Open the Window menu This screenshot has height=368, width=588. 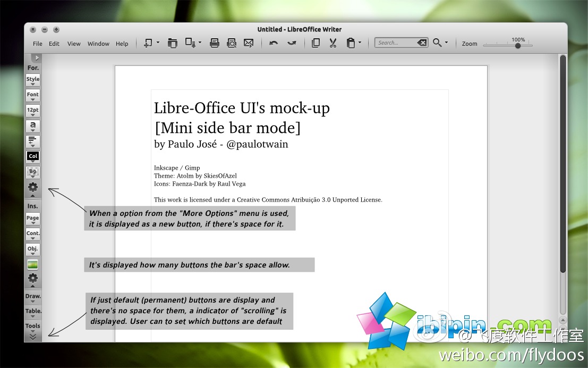[x=98, y=44]
